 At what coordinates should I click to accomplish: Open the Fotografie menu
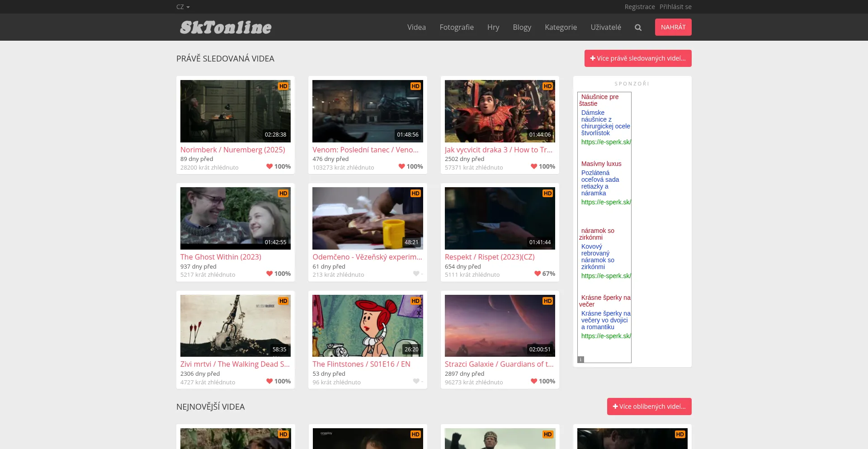coord(457,27)
